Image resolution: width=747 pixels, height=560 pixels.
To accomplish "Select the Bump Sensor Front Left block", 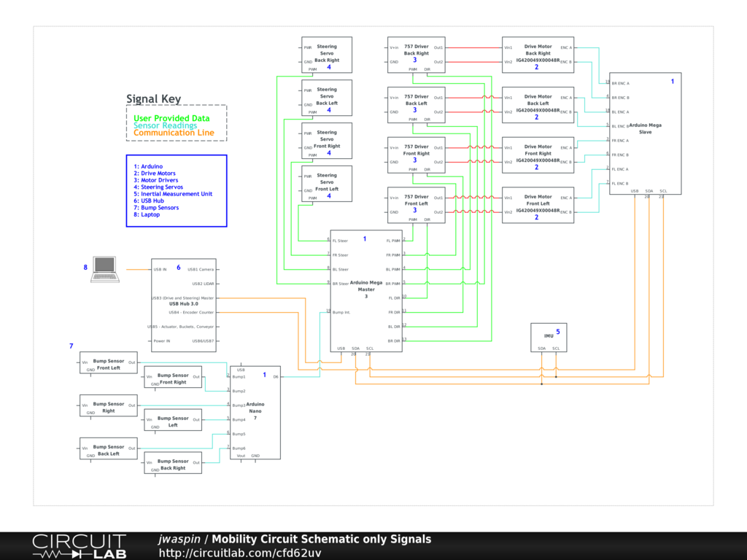I will pos(108,362).
